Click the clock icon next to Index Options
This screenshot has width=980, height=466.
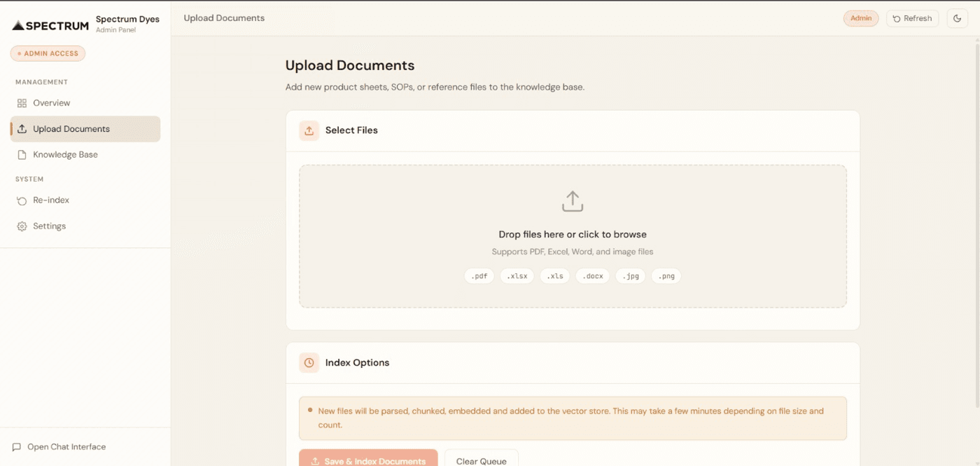pos(309,363)
